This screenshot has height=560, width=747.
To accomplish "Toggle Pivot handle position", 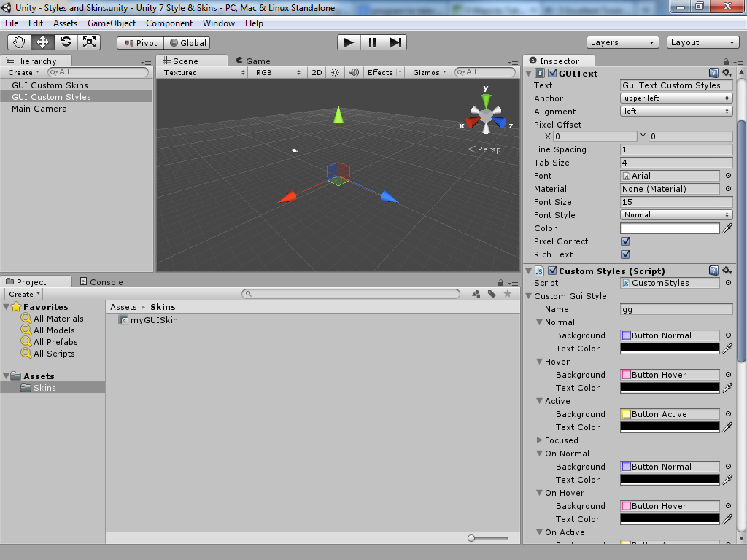I will (141, 43).
